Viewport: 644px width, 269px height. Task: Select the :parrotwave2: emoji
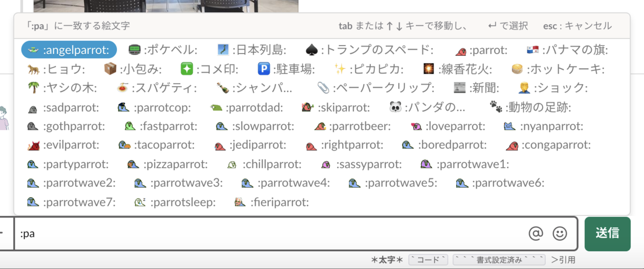tap(71, 183)
